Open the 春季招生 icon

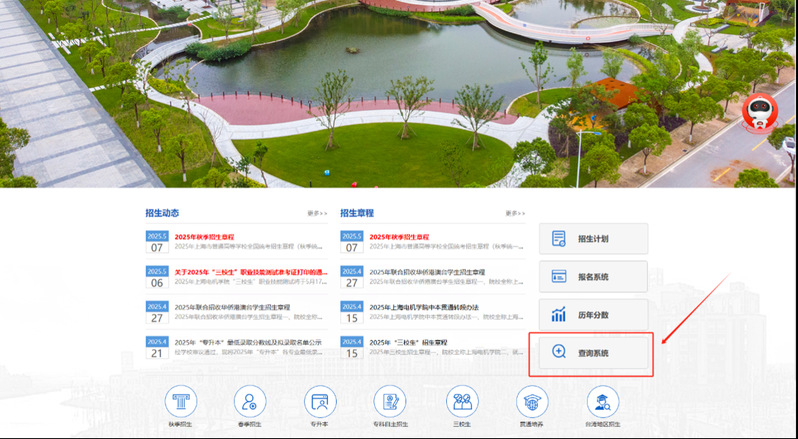[x=250, y=403]
